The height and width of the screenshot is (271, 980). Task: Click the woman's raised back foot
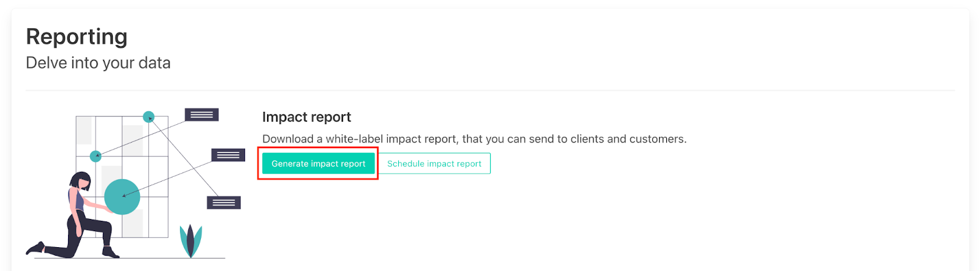36,248
